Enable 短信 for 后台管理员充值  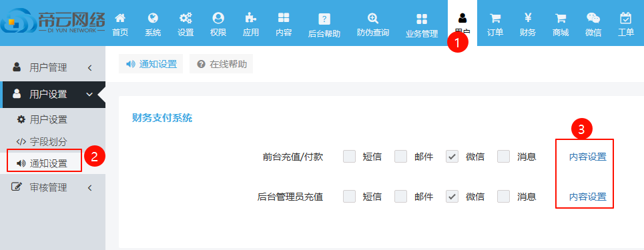pos(349,197)
